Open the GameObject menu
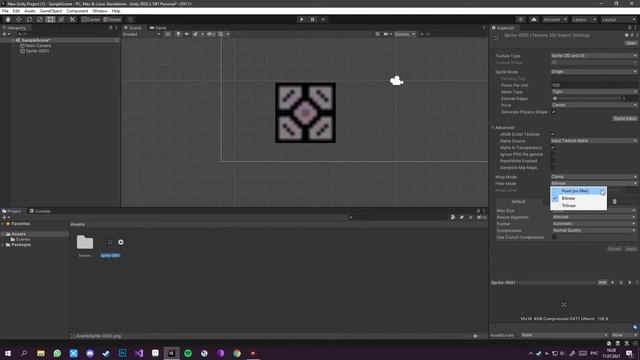 point(51,11)
